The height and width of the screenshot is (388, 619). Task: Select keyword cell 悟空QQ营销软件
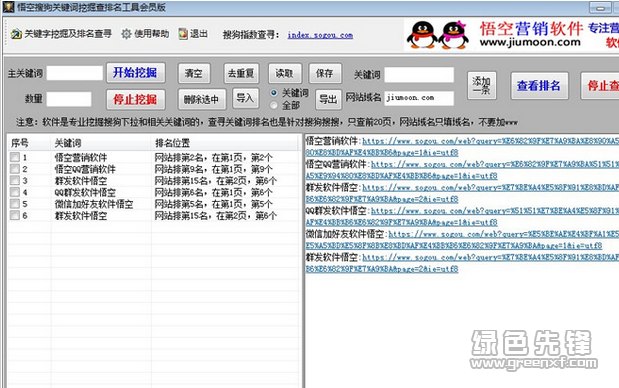coord(85,169)
